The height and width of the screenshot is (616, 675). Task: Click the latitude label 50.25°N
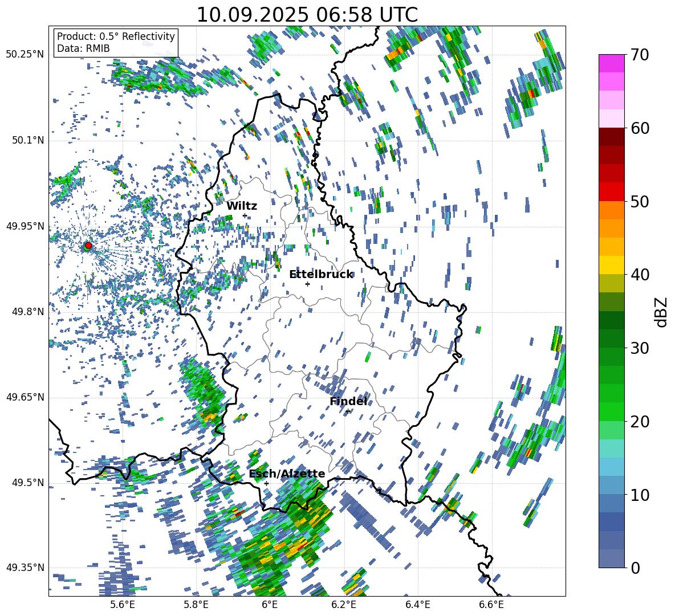click(25, 55)
